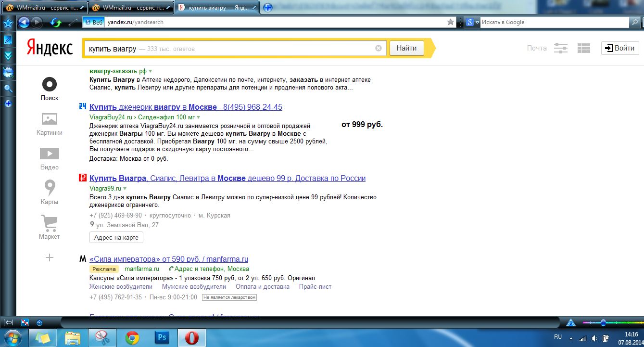This screenshot has width=644, height=347.
Task: Switch to Видео search
Action: (x=50, y=158)
